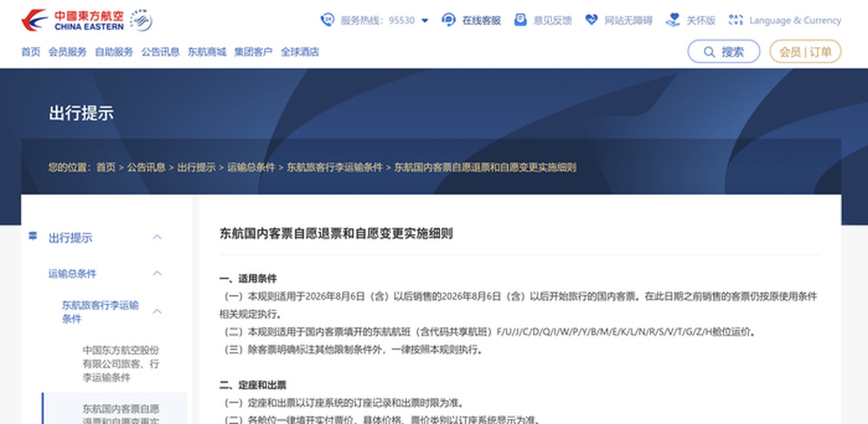Screen dimensions: 868x424
Task: Click the article title 东航国内客票自愿退票和自愿变更实施细则
Action: [336, 233]
